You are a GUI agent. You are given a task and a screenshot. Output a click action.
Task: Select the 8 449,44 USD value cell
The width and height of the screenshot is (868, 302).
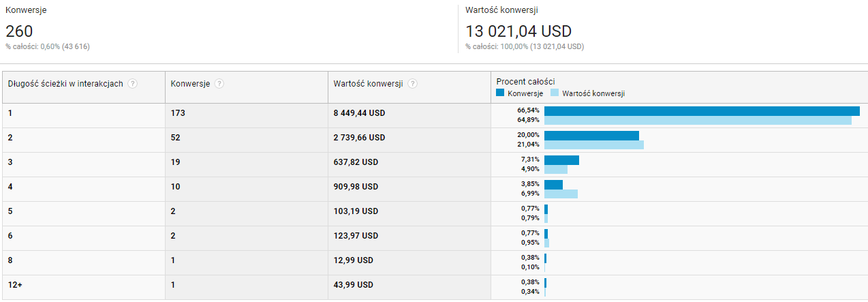click(x=359, y=113)
